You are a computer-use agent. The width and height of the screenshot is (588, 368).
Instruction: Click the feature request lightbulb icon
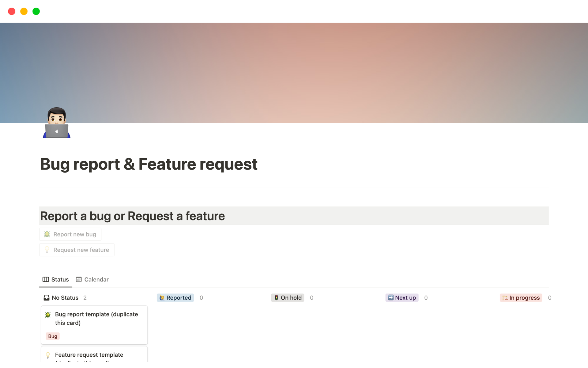tap(47, 250)
